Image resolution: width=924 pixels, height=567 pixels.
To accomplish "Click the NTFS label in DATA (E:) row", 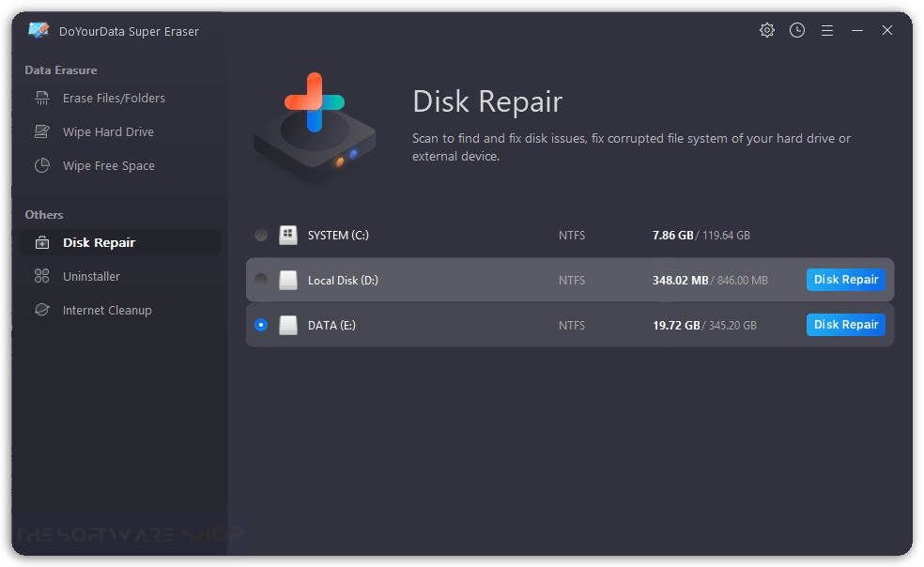I will pyautogui.click(x=572, y=326).
